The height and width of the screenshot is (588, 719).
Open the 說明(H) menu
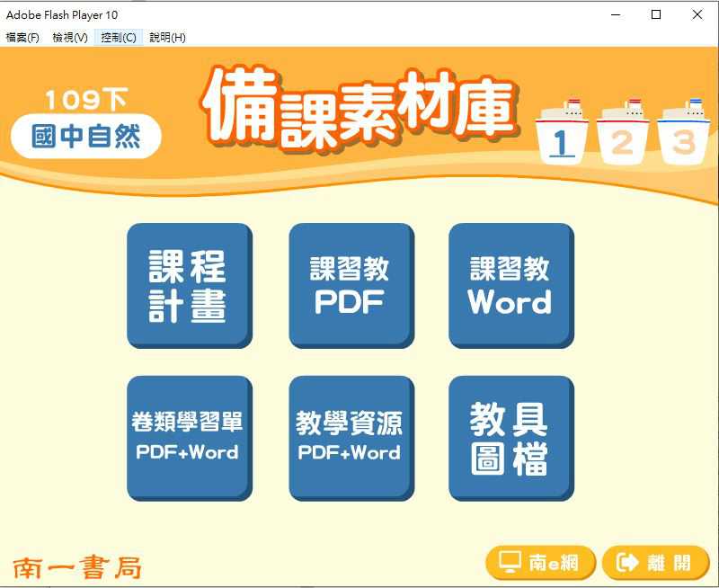(x=167, y=37)
